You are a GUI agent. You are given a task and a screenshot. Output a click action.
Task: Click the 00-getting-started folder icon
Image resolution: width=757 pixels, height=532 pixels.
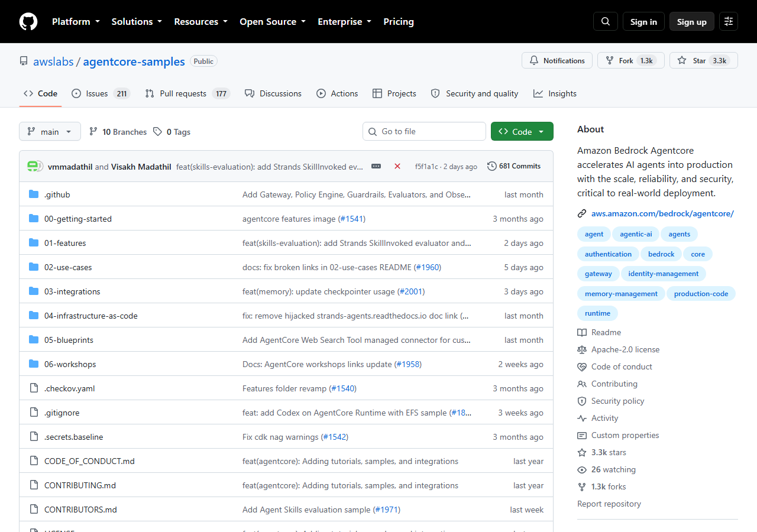pyautogui.click(x=34, y=219)
